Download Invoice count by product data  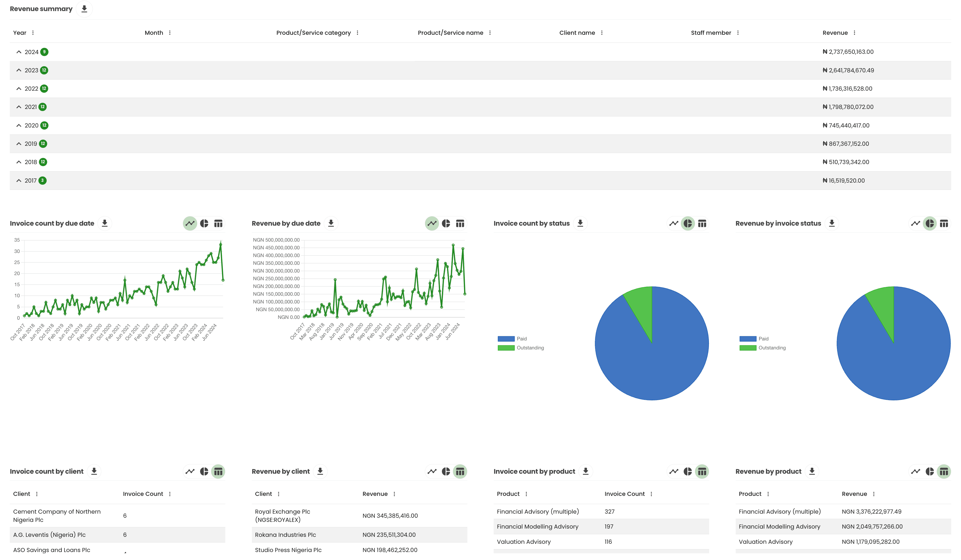click(586, 471)
